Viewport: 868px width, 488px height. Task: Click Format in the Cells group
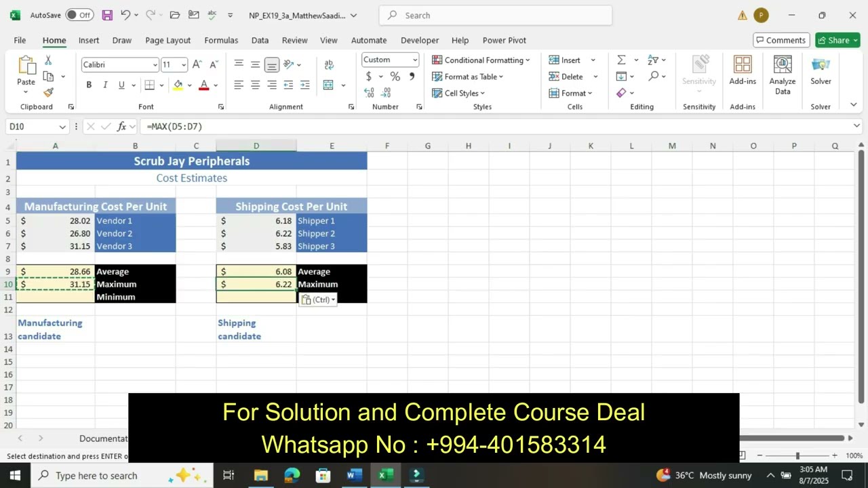click(x=570, y=93)
